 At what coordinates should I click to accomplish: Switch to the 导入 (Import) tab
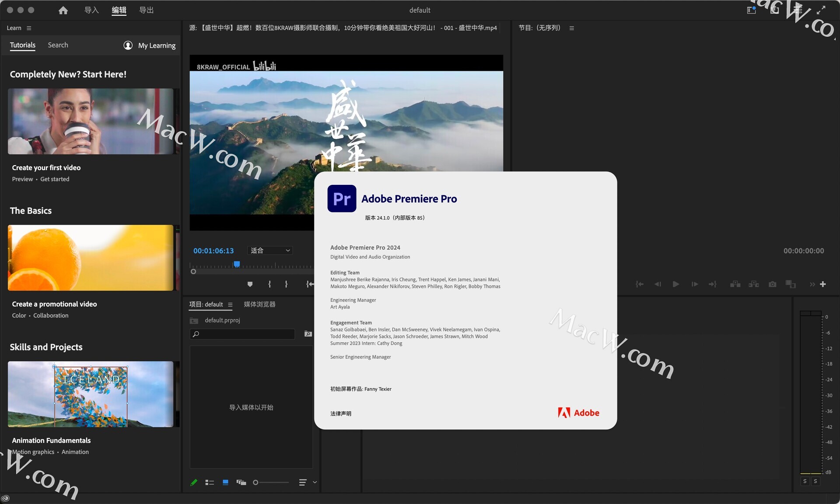tap(91, 10)
